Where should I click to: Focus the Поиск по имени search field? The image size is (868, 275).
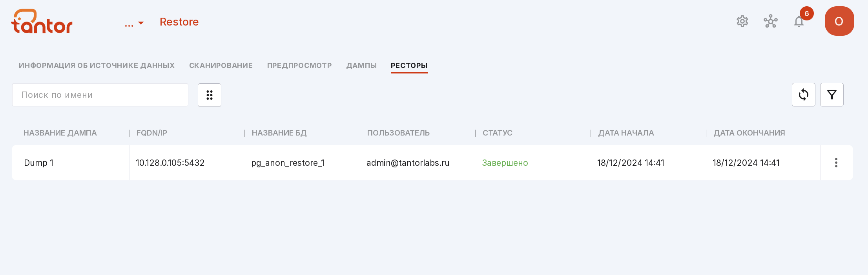(x=100, y=95)
